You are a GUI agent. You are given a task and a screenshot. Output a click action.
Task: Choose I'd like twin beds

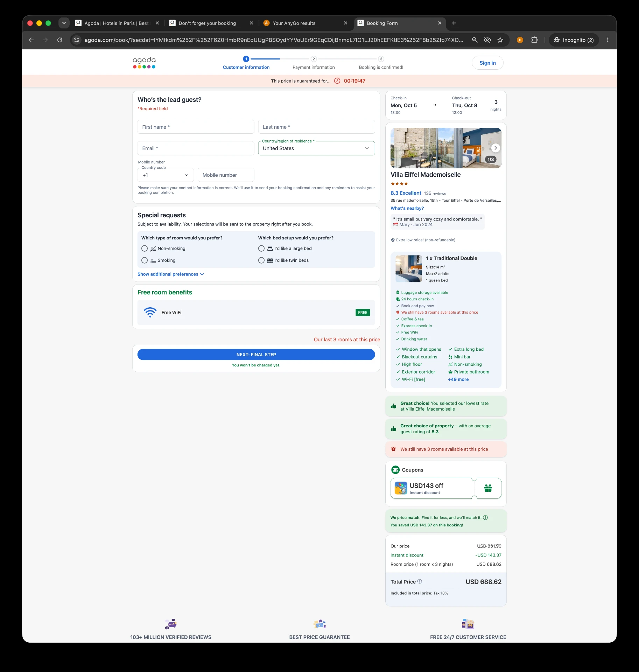pyautogui.click(x=261, y=260)
